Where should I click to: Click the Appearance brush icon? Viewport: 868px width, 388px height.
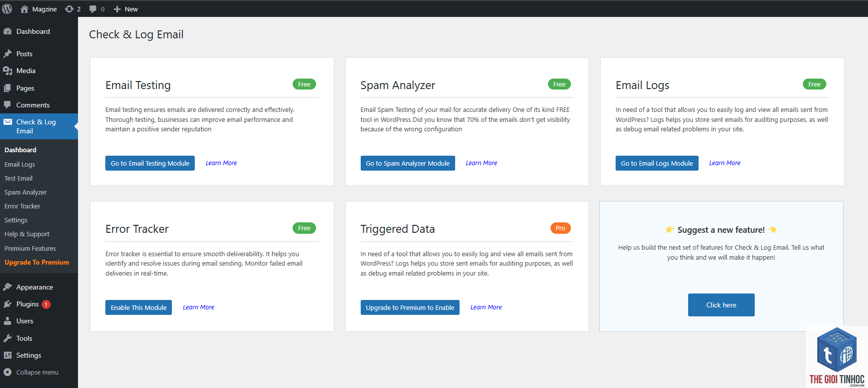pyautogui.click(x=7, y=287)
